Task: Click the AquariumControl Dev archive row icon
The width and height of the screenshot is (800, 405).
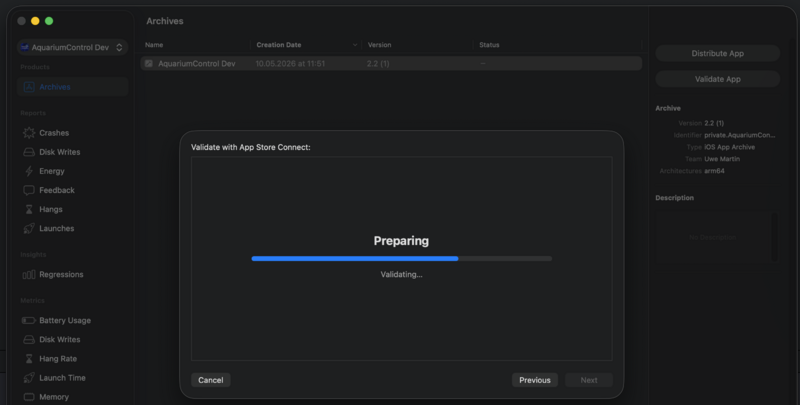Action: [148, 64]
